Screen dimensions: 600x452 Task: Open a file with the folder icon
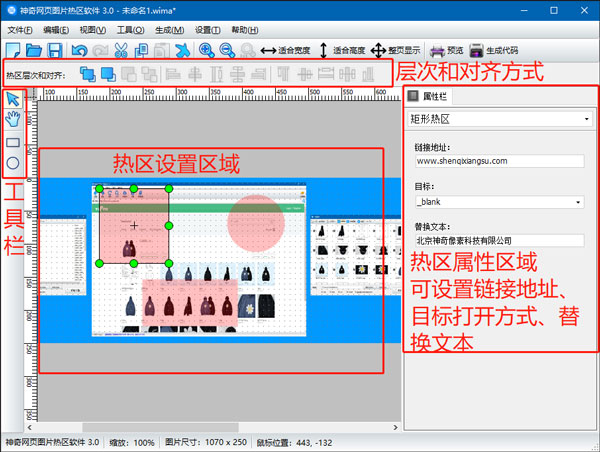tap(34, 50)
